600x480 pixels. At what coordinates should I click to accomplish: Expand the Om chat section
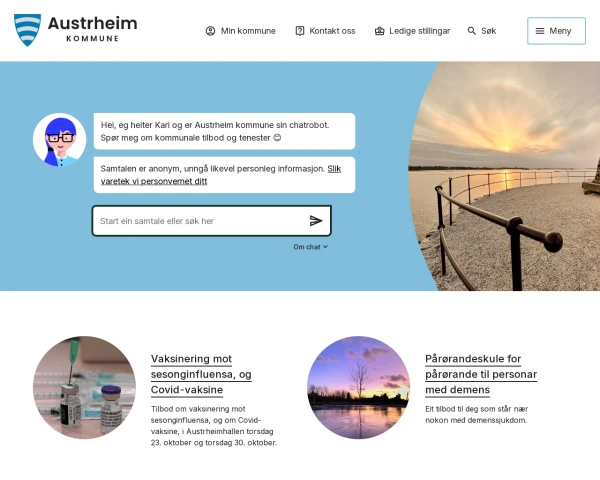click(310, 247)
